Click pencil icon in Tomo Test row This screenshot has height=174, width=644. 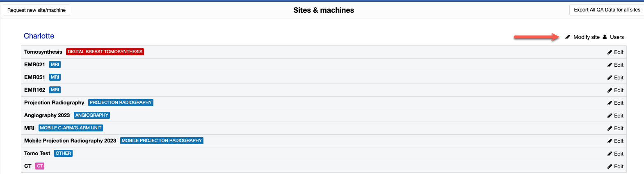click(x=610, y=154)
